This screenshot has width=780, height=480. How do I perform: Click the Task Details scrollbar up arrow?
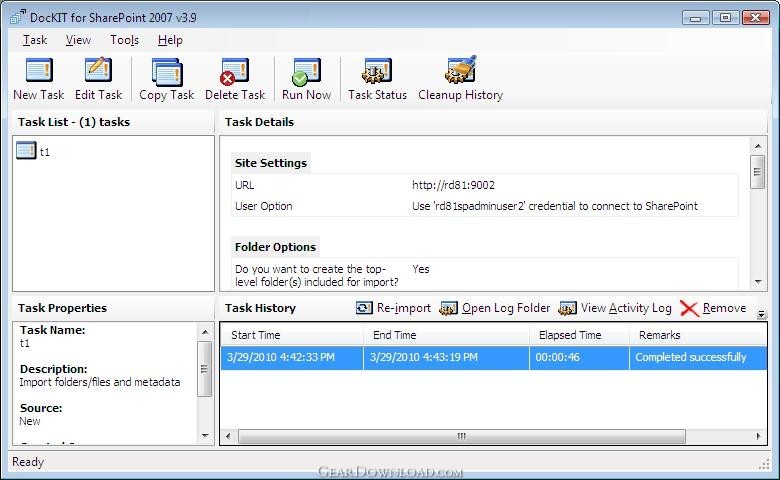(758, 146)
